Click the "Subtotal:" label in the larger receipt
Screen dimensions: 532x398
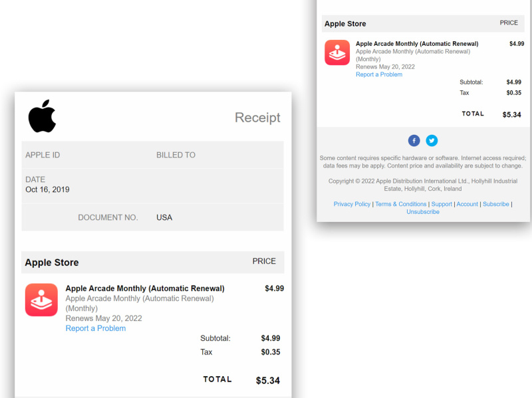(215, 338)
